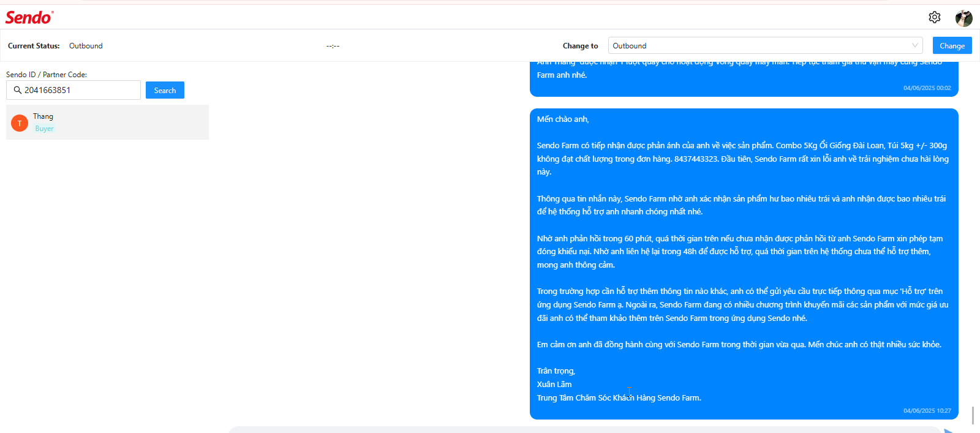Focus the Sendo ID / Partner Code input
Screen dimensions: 980x433
click(x=73, y=90)
